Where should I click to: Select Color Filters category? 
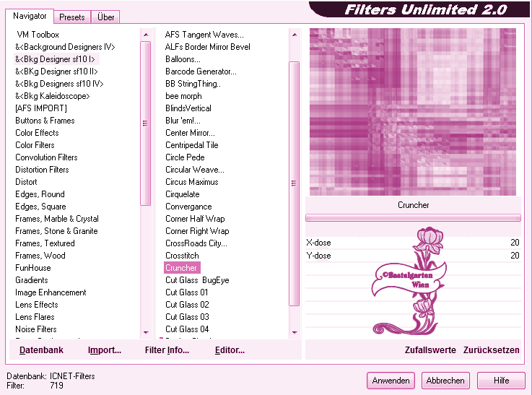tap(35, 145)
